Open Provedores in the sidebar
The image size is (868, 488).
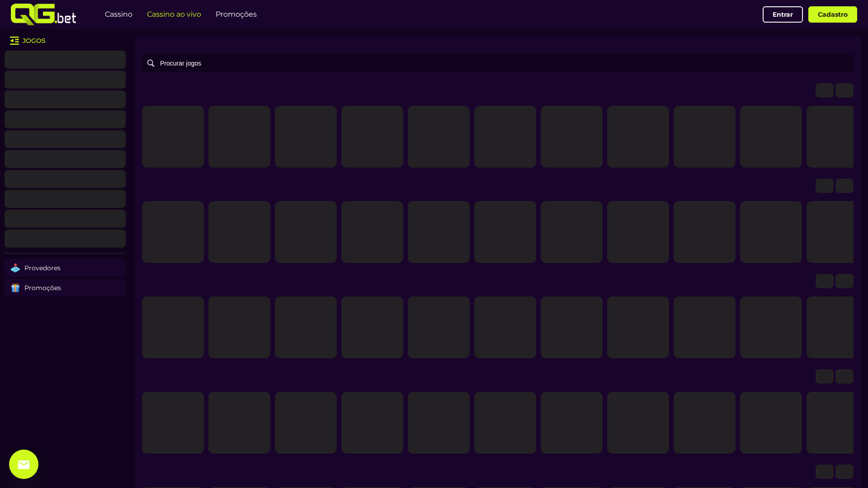pos(65,268)
